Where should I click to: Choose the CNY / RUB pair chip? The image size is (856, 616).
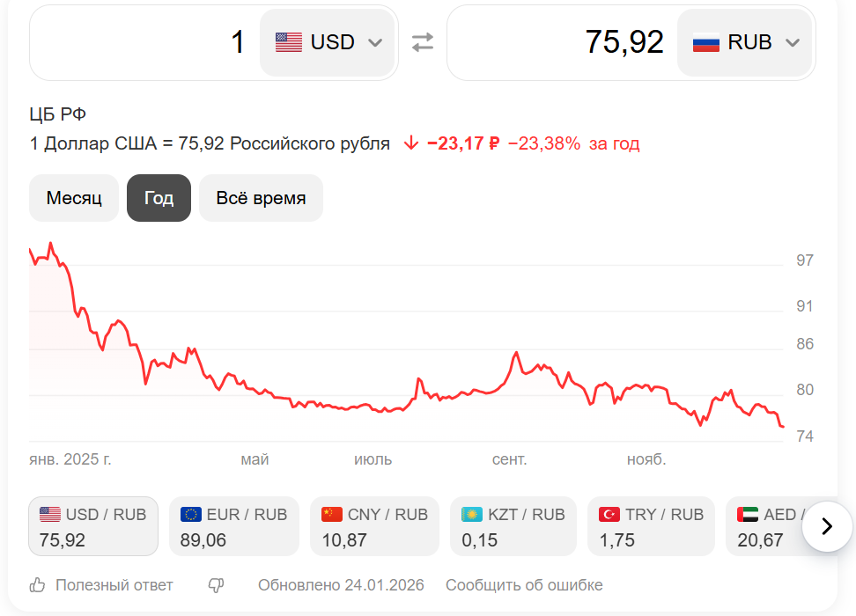click(374, 526)
